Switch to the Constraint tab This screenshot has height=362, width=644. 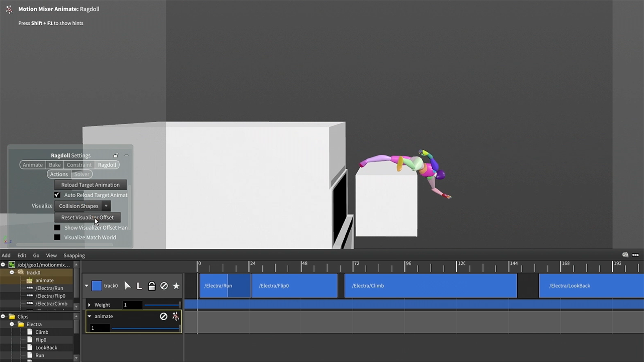click(79, 165)
